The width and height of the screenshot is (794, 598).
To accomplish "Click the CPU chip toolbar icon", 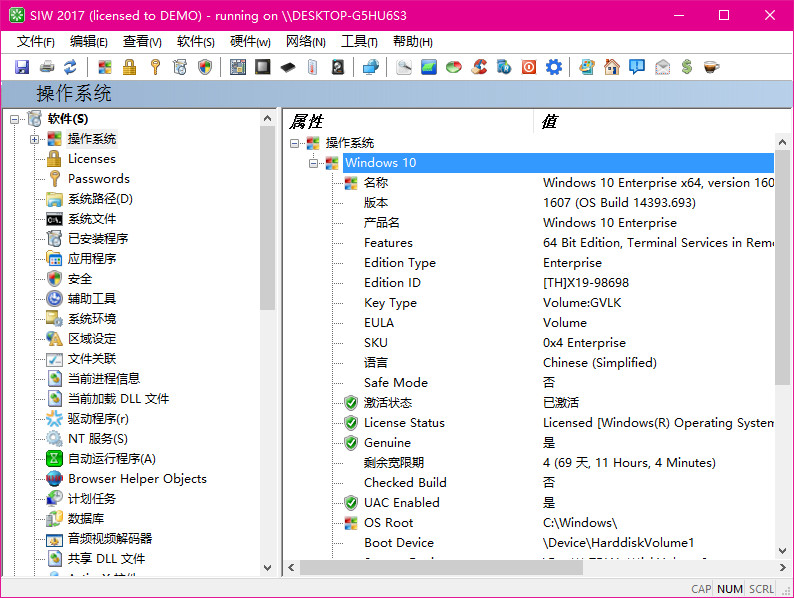I will [x=262, y=67].
